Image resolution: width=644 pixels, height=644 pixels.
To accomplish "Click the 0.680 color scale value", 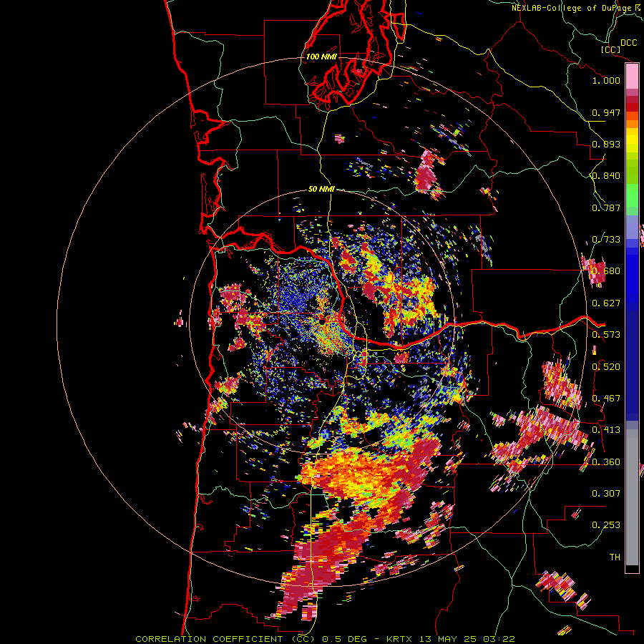I will pos(606,271).
